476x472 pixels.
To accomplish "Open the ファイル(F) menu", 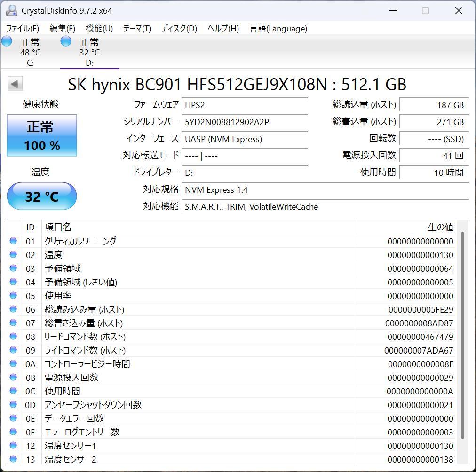I will coord(23,29).
